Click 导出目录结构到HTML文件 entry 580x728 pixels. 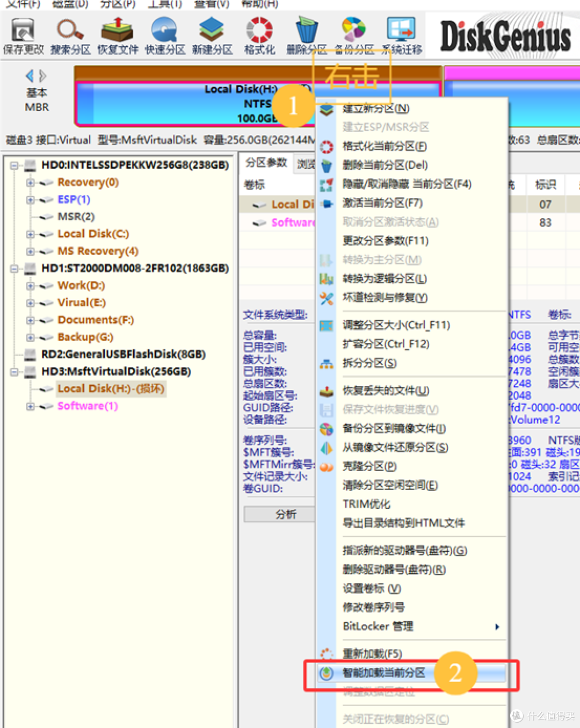(412, 523)
